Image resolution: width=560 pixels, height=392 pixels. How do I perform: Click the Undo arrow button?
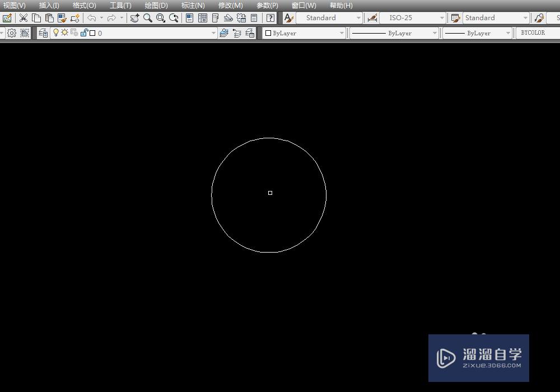point(93,17)
